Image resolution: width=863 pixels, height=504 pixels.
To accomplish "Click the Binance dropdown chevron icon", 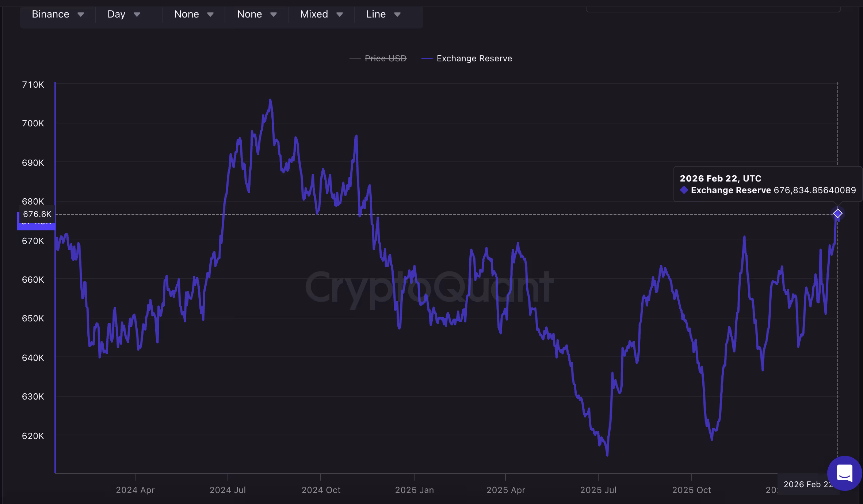I will (81, 14).
